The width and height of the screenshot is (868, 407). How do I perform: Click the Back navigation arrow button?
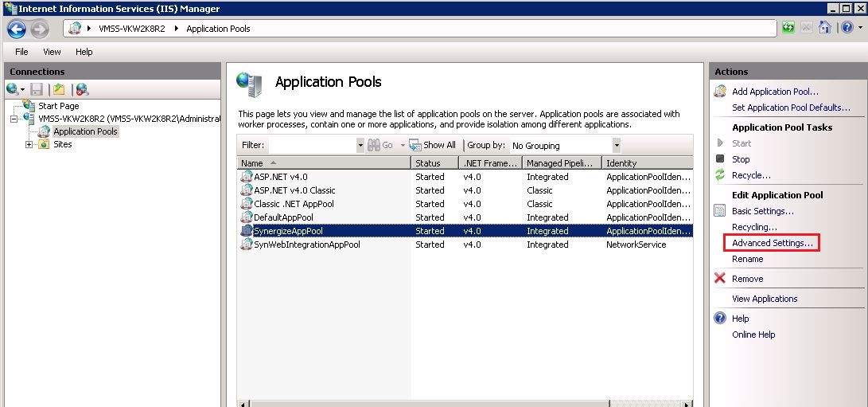pos(18,29)
